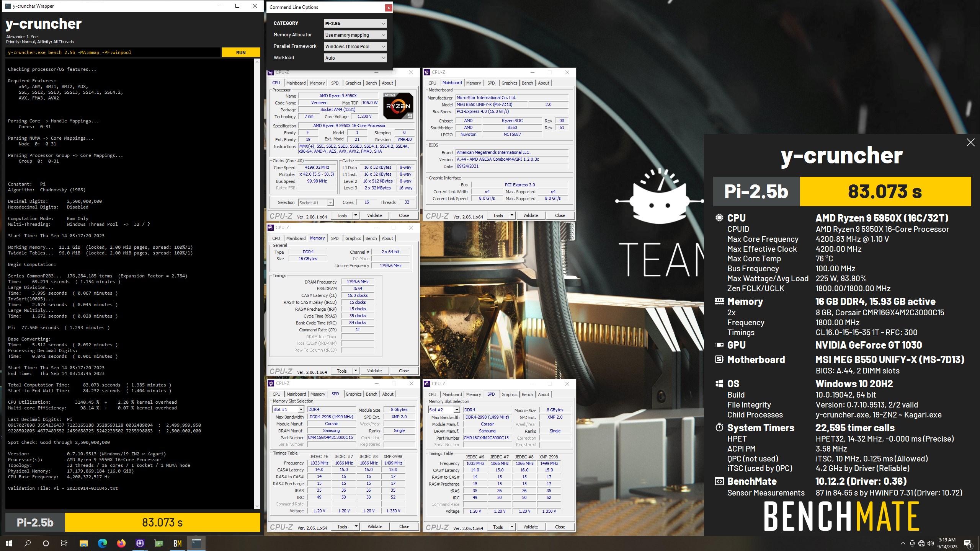The width and height of the screenshot is (980, 551).
Task: Click 'Total Computation Time' value 83.073 seconds
Action: 101,385
